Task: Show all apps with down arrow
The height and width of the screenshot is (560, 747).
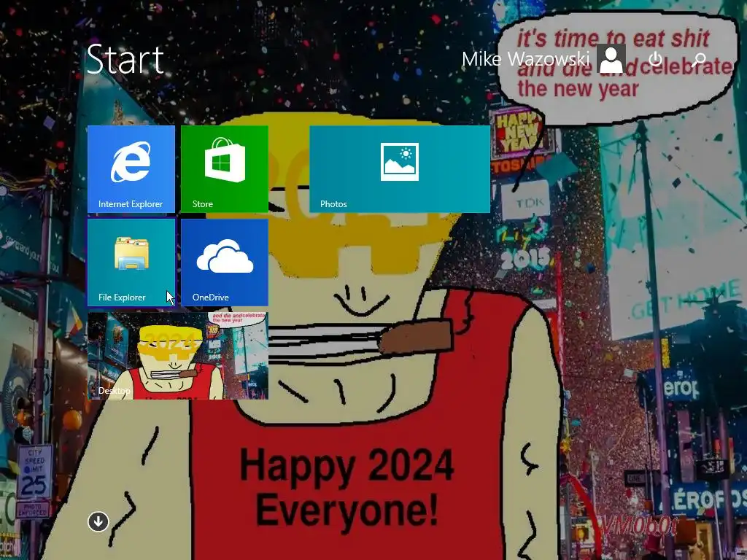Action: coord(98,521)
